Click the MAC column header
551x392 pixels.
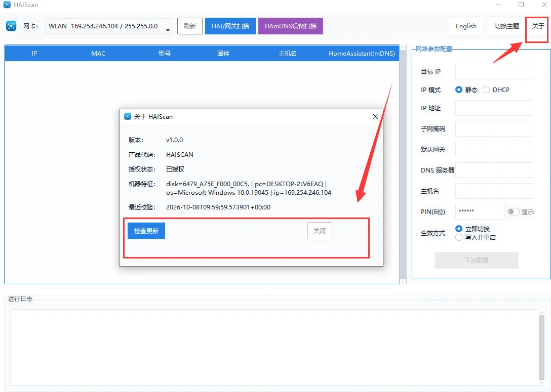point(98,53)
